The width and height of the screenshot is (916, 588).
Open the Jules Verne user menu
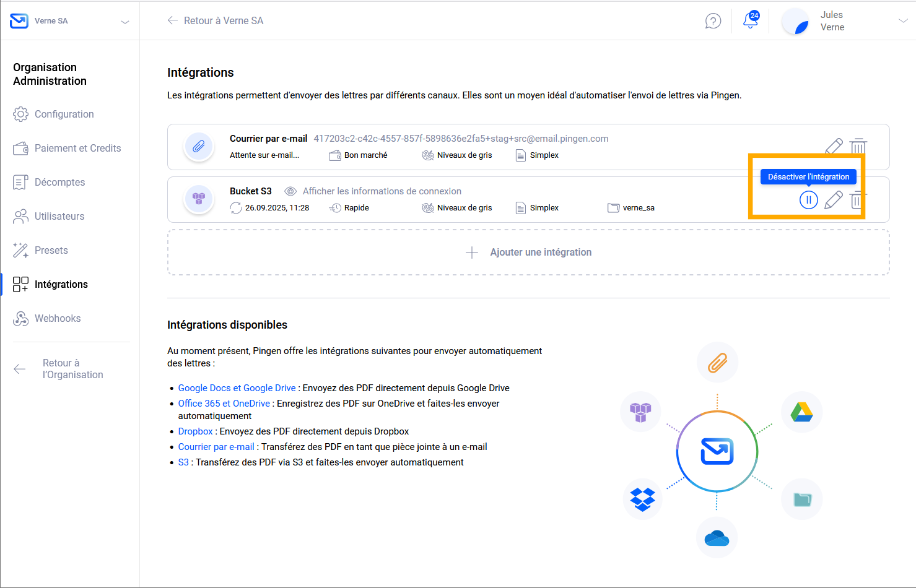902,21
